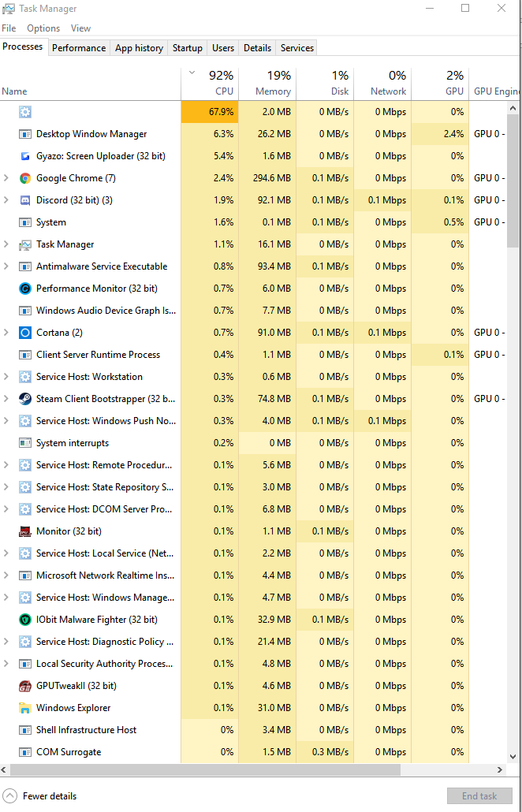Switch to the App history tab
Screen dimensions: 522x812
(139, 47)
